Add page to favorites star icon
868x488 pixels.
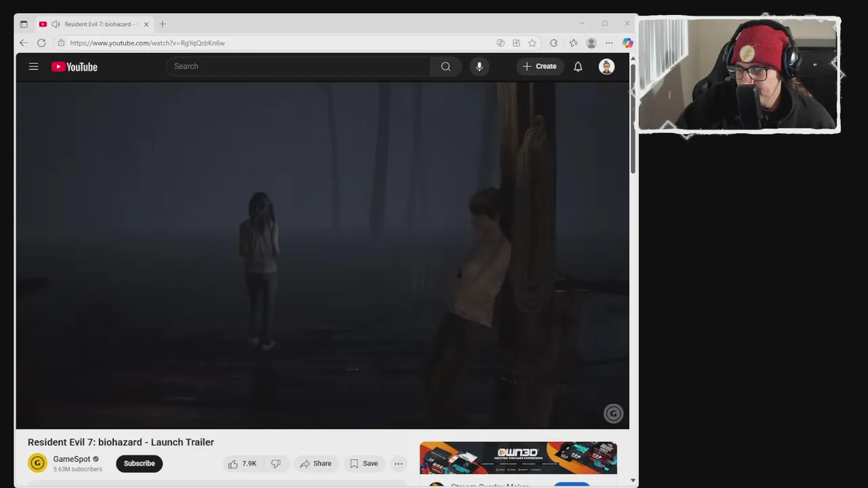click(x=532, y=43)
